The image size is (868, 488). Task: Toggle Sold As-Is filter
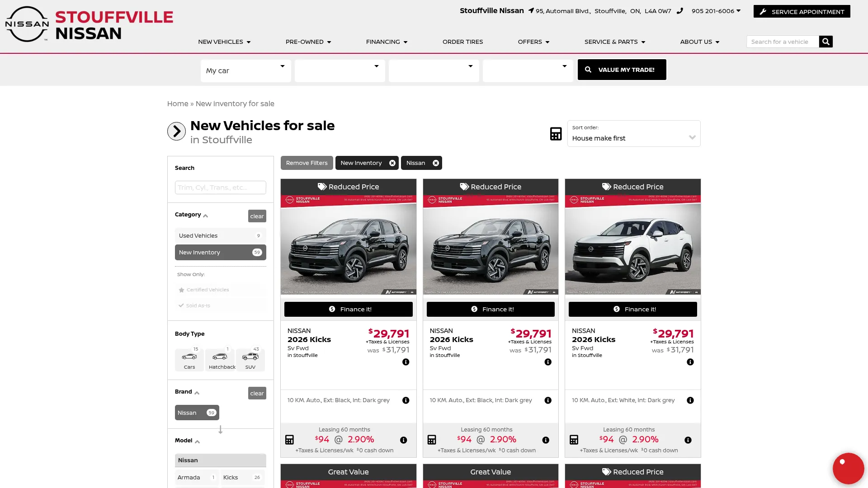220,305
